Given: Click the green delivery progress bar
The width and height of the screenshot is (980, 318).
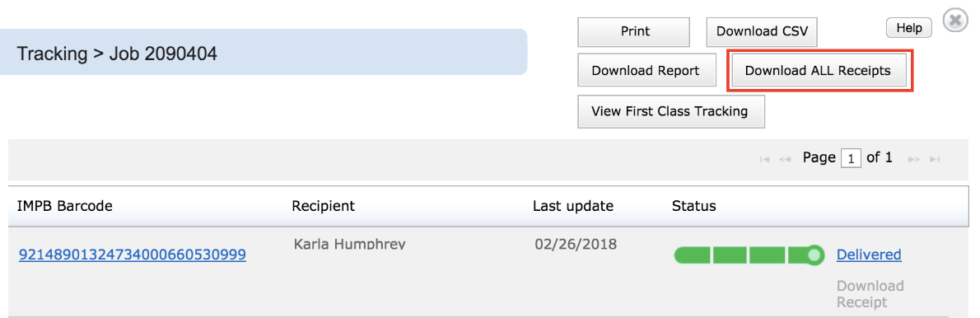Looking at the screenshot, I should coord(749,255).
